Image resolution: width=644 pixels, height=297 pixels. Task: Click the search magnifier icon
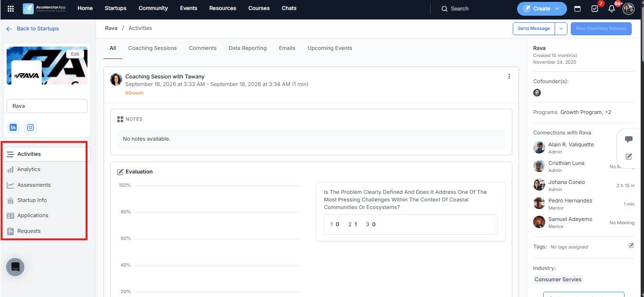444,9
